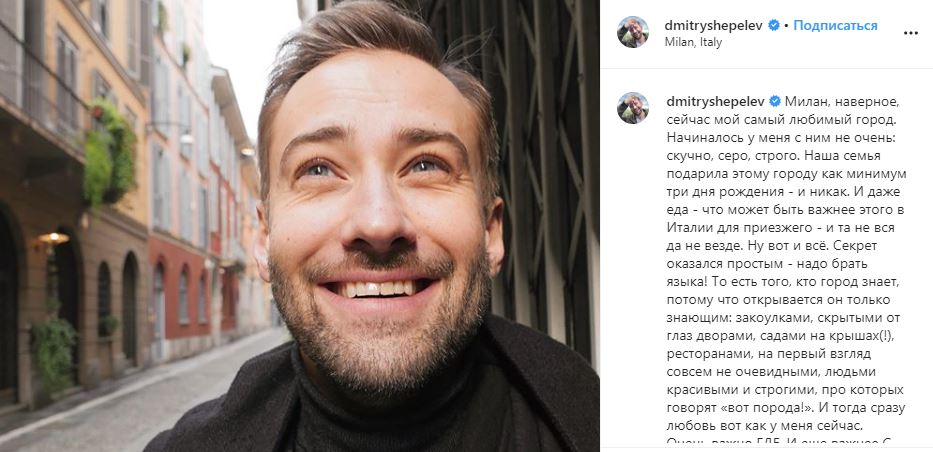The image size is (933, 452).
Task: Open the caption author's avatar
Action: (x=633, y=108)
